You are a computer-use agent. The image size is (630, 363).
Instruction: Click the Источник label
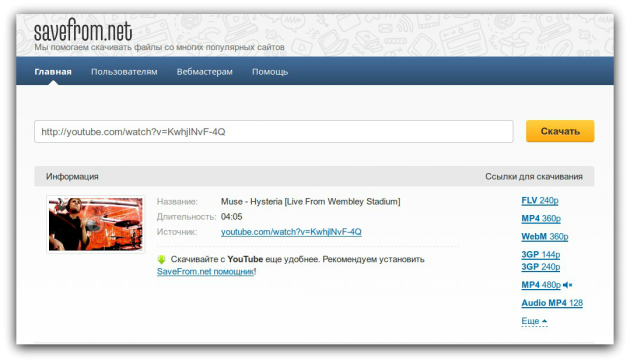pos(177,232)
